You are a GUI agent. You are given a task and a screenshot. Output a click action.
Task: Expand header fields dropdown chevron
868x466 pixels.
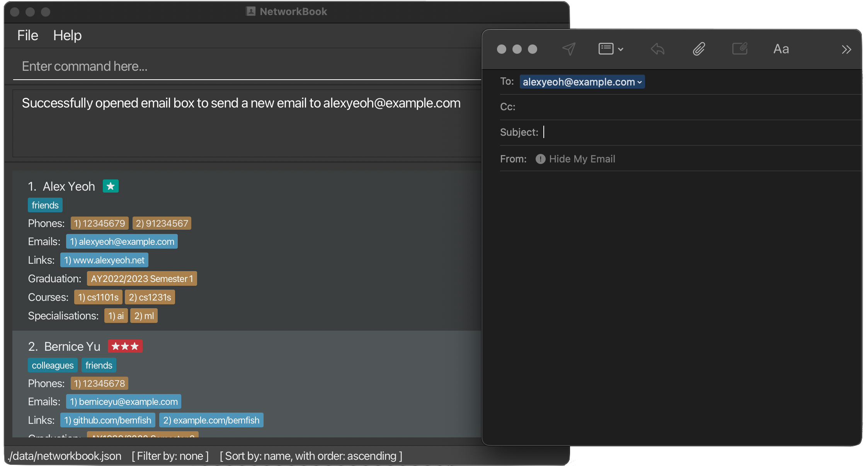[621, 50]
